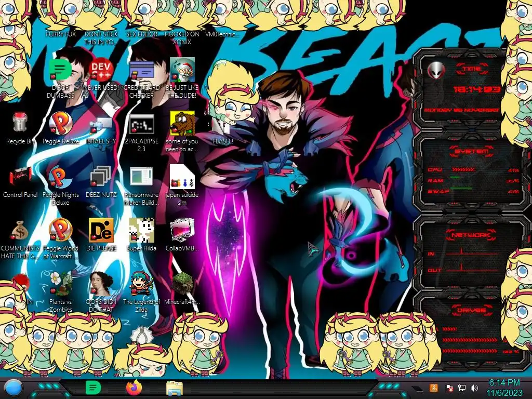
Task: Select the VM0Technic... icon label
Action: tap(222, 34)
